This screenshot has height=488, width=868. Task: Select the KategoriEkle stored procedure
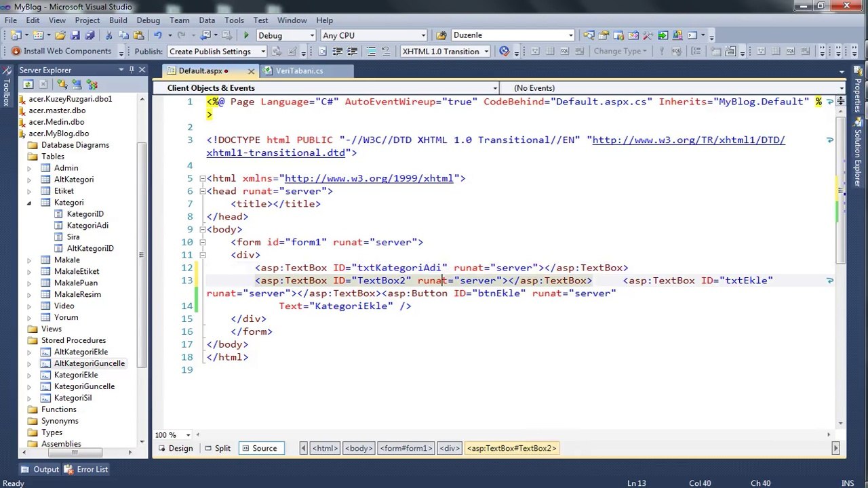click(x=76, y=375)
